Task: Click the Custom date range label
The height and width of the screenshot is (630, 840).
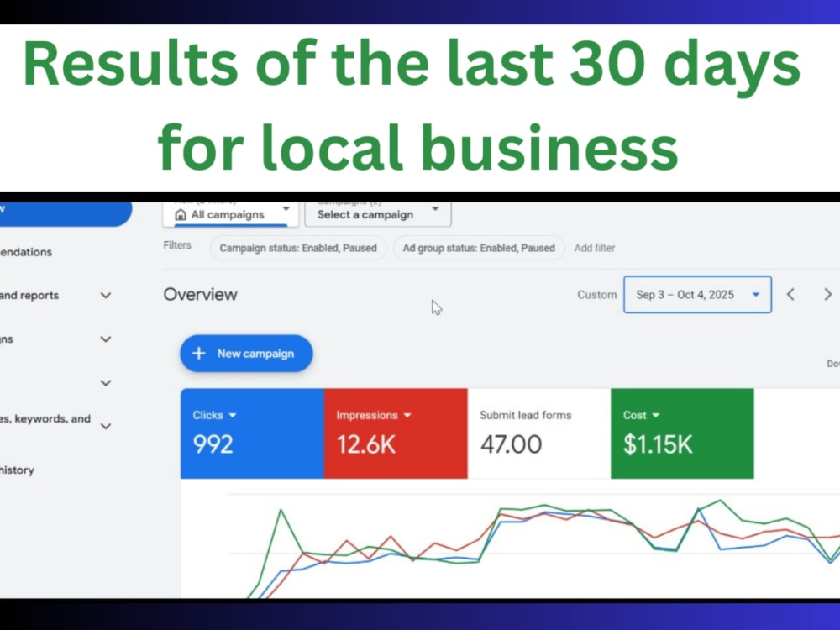Action: [596, 295]
